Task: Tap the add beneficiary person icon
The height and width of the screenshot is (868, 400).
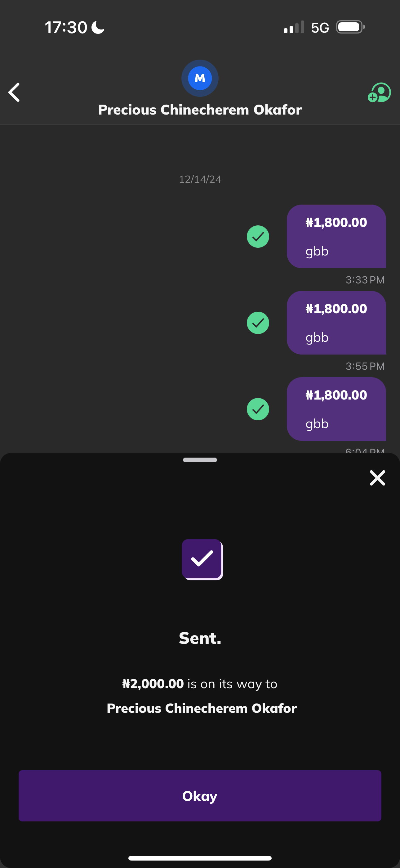Action: [x=379, y=92]
